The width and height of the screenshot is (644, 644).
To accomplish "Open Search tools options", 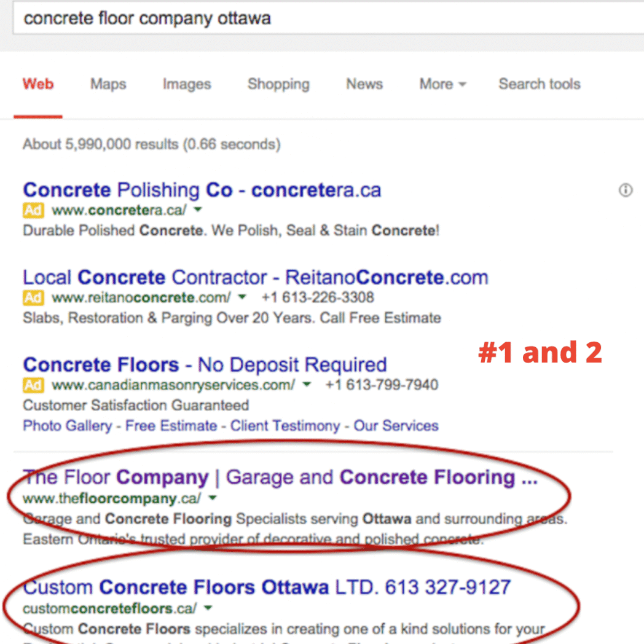I will click(539, 84).
